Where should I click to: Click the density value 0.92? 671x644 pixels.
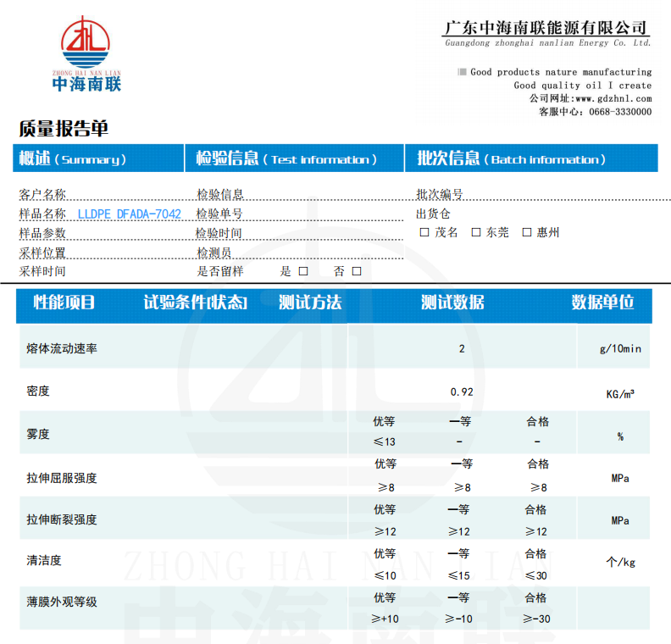(x=462, y=392)
